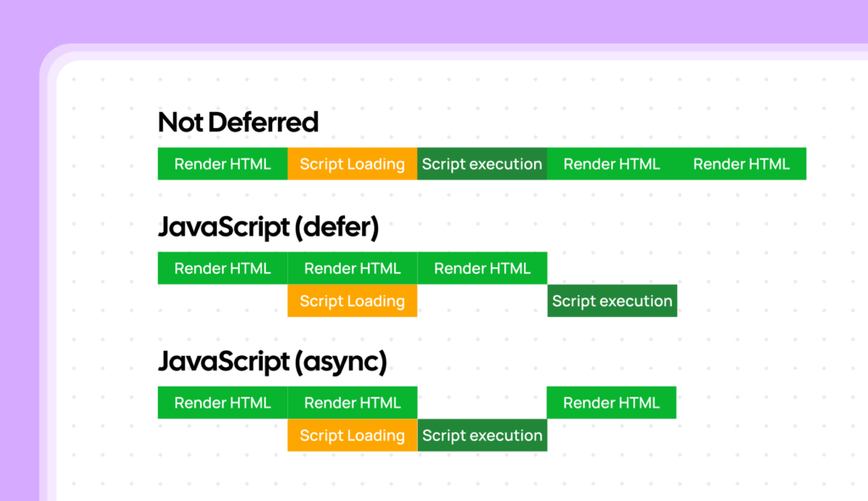Select Script execution bar below the async timeline
This screenshot has width=868, height=501.
click(x=481, y=435)
